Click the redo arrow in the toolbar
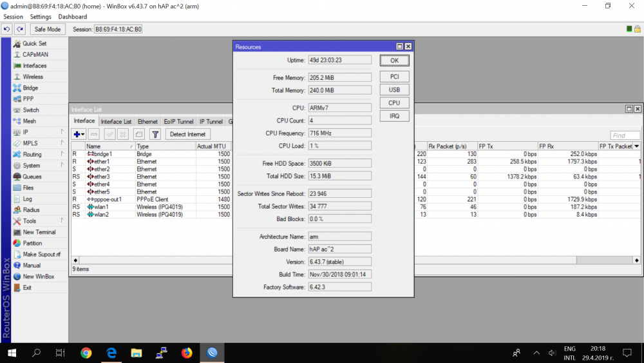644x363 pixels. [20, 29]
